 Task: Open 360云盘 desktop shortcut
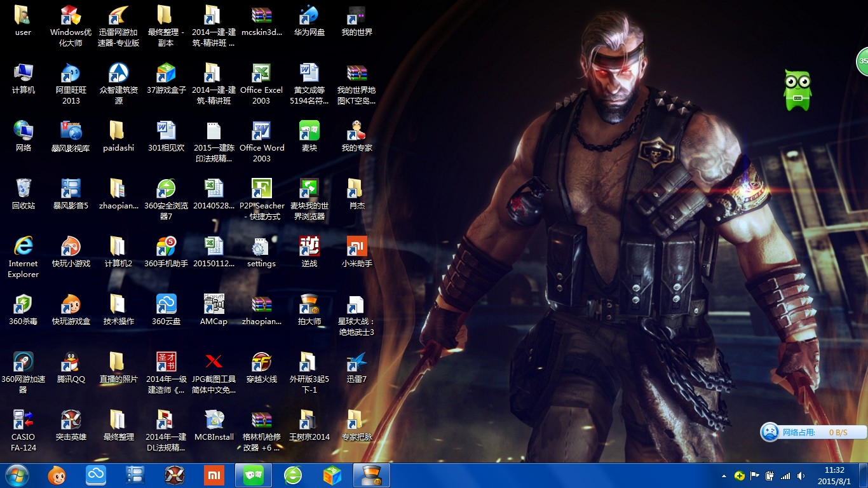(x=166, y=310)
